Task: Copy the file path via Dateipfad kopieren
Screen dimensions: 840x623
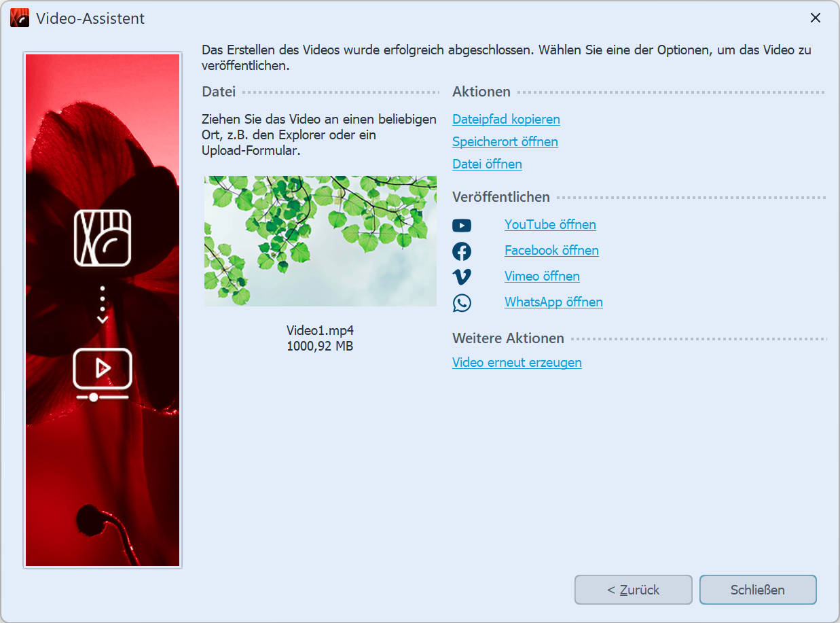Action: point(506,120)
